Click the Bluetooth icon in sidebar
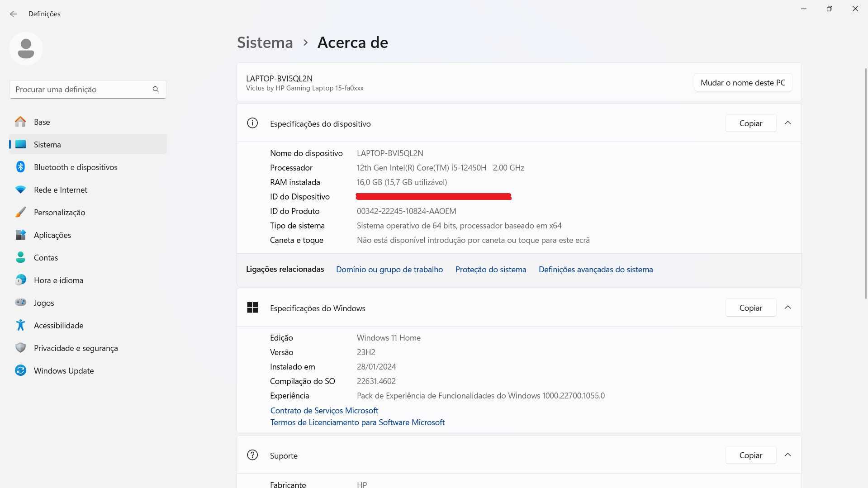This screenshot has height=488, width=868. [20, 167]
